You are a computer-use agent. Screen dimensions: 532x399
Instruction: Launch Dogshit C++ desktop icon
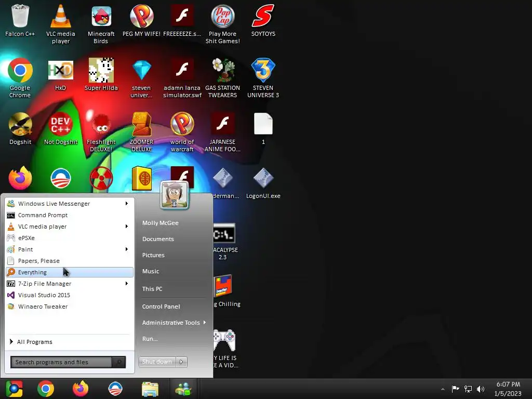coord(20,129)
